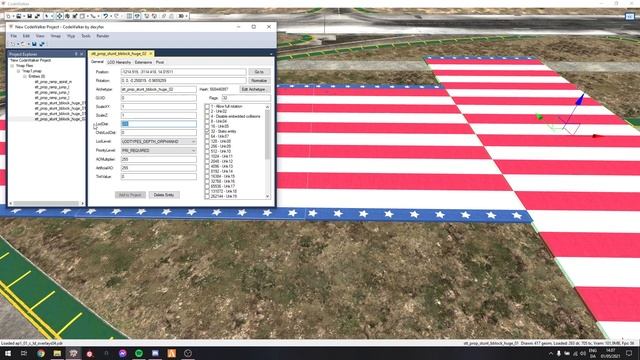640x360 pixels.
Task: Open the View menu in project window
Action: pos(40,36)
